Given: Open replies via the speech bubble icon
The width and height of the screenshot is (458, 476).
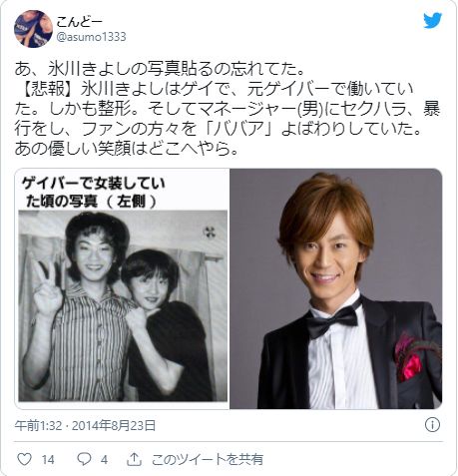Looking at the screenshot, I should tap(84, 459).
